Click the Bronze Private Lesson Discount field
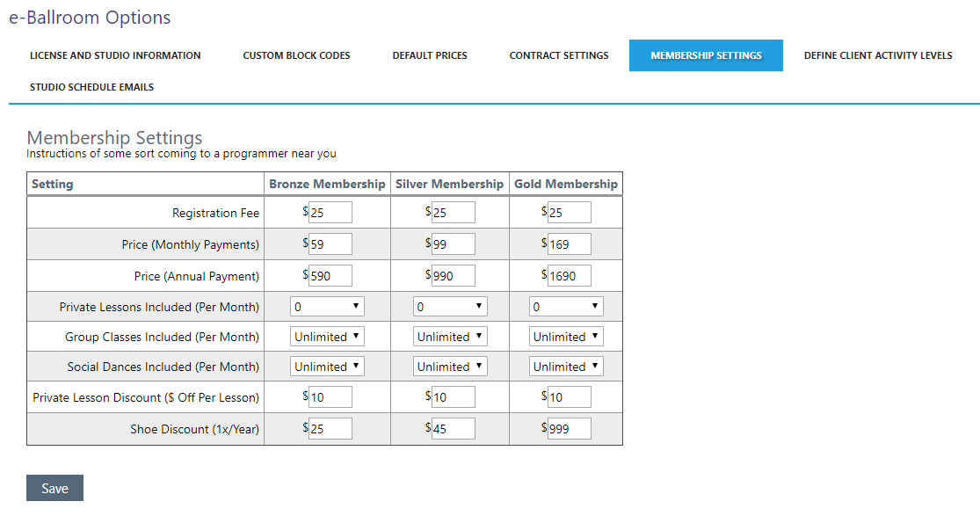 click(x=330, y=397)
